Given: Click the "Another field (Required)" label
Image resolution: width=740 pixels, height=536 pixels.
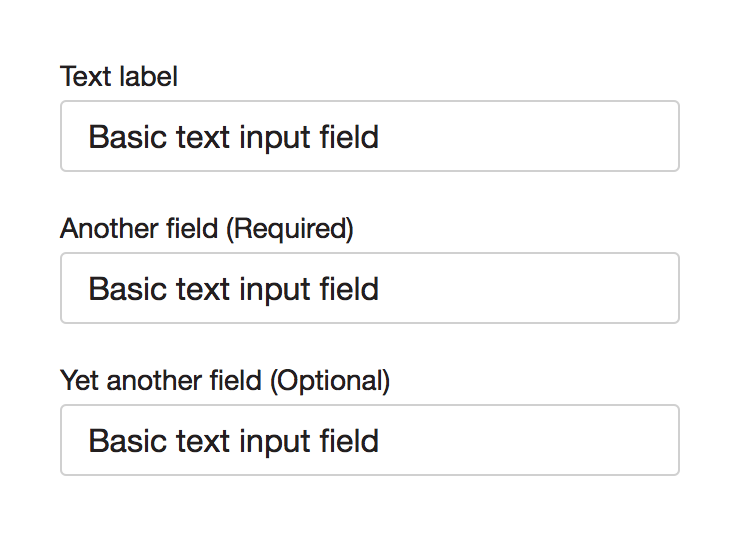Looking at the screenshot, I should click(207, 229).
